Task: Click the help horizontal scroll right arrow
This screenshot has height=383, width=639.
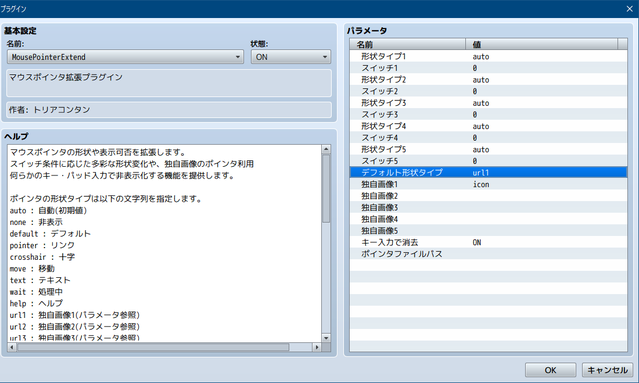Action: pyautogui.click(x=317, y=347)
